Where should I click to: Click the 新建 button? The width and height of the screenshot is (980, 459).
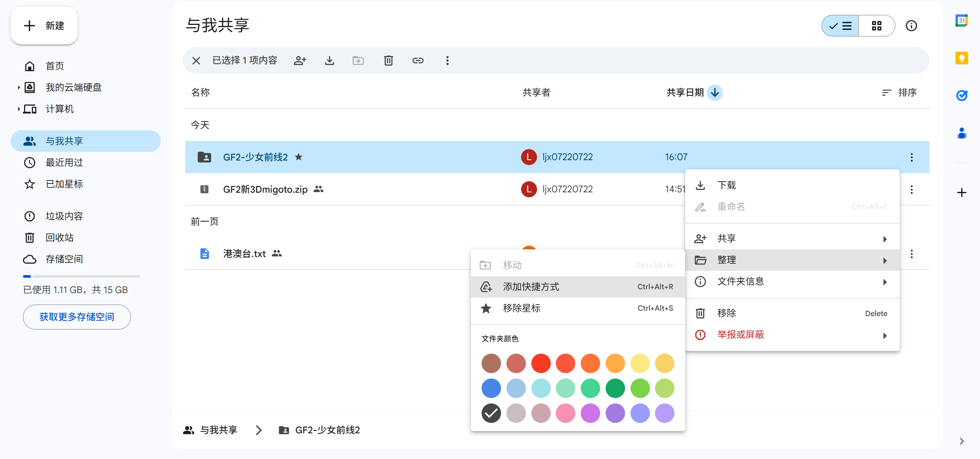44,26
